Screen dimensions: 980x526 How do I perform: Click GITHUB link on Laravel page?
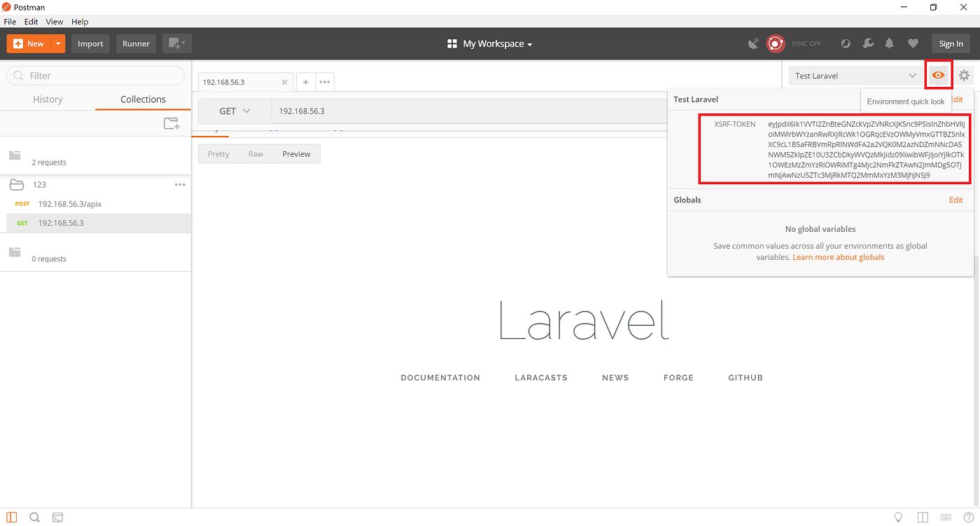pyautogui.click(x=745, y=378)
